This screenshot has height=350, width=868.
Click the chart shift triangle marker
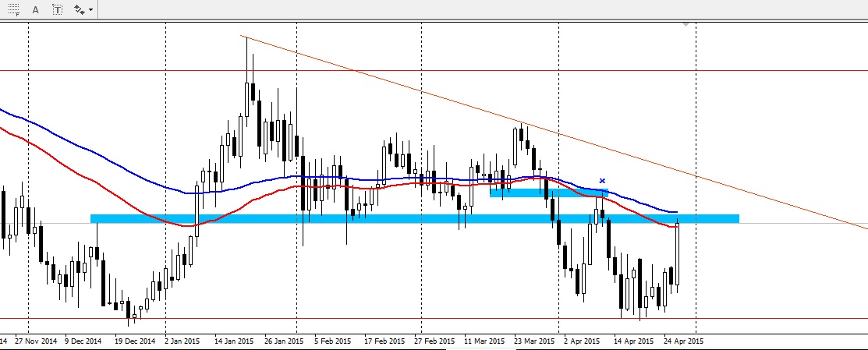pos(686,24)
